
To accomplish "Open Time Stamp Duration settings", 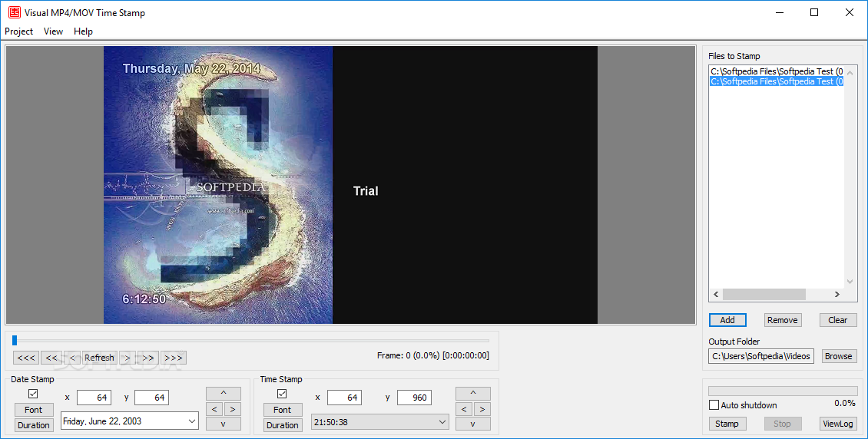I will (x=283, y=425).
